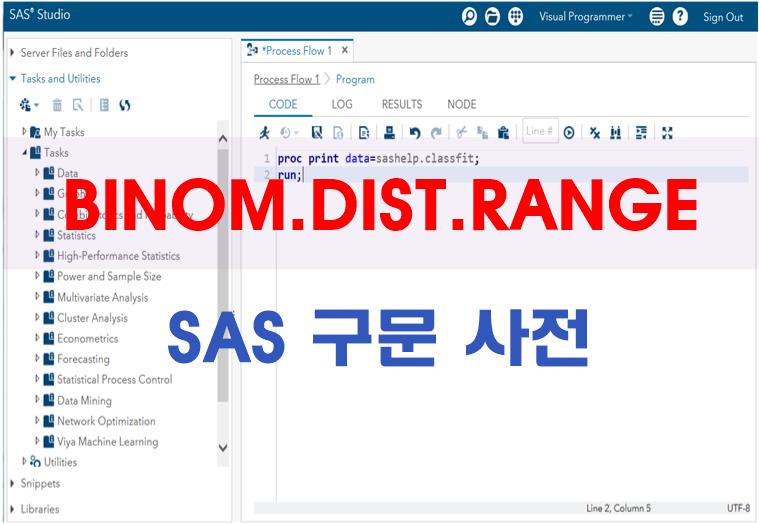Undo the last edit
Screen dimensions: 759x524
click(415, 132)
